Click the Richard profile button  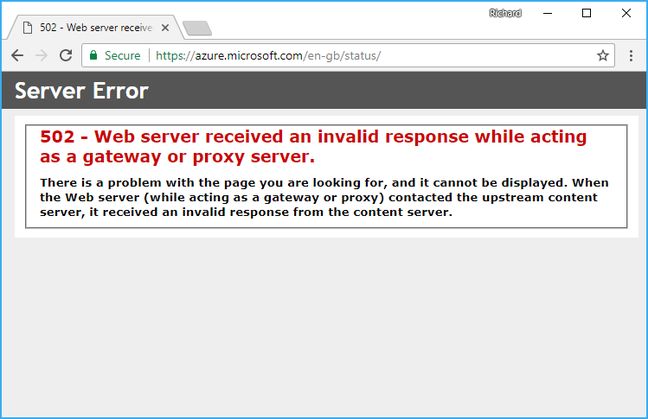click(504, 13)
